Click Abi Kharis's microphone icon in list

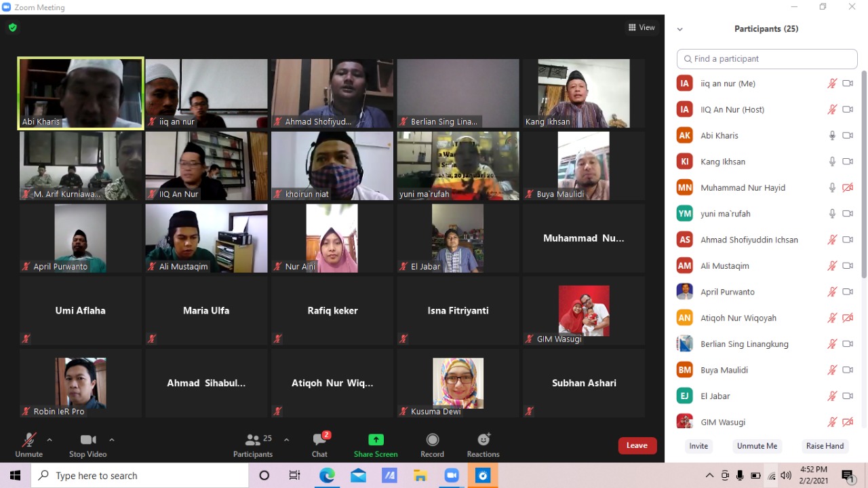(x=832, y=136)
